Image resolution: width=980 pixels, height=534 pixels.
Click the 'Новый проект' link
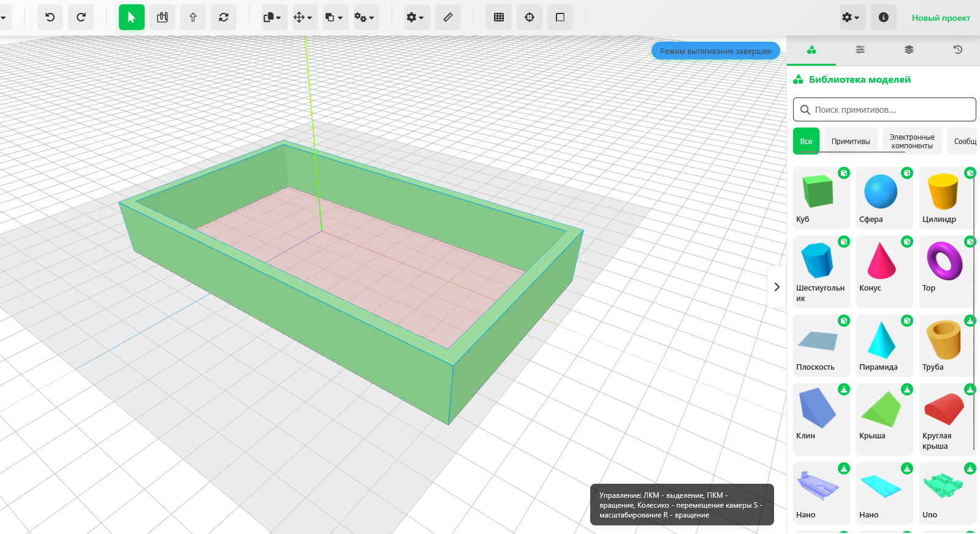pos(940,18)
